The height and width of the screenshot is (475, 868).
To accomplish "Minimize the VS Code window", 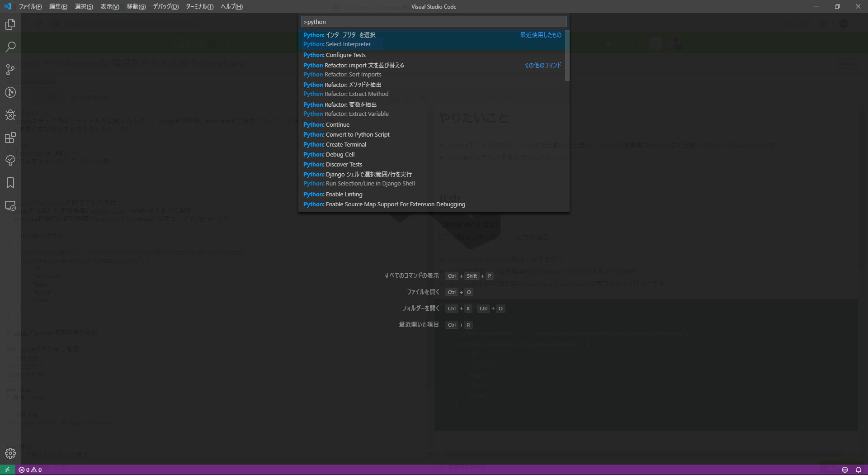I will [816, 6].
